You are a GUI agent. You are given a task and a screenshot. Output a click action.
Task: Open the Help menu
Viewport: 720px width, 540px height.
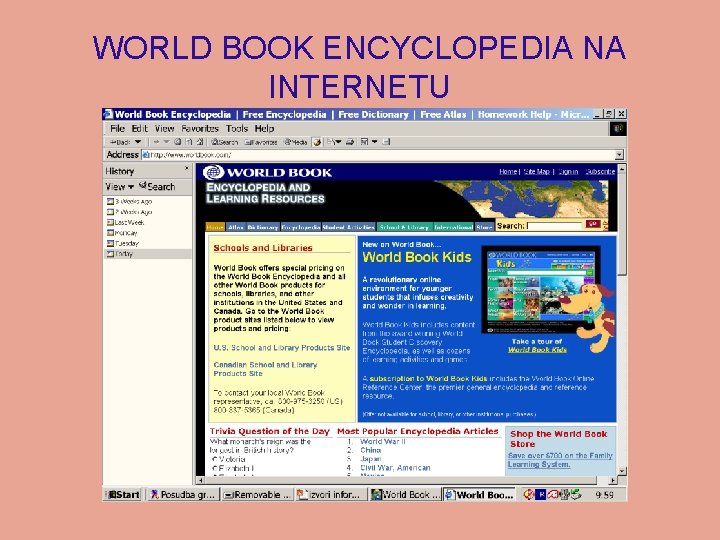coord(264,129)
